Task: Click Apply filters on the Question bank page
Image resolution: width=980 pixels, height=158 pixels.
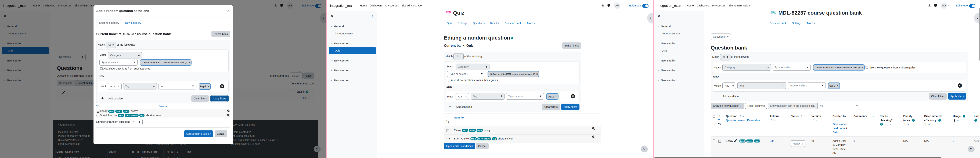Action: 957,96
